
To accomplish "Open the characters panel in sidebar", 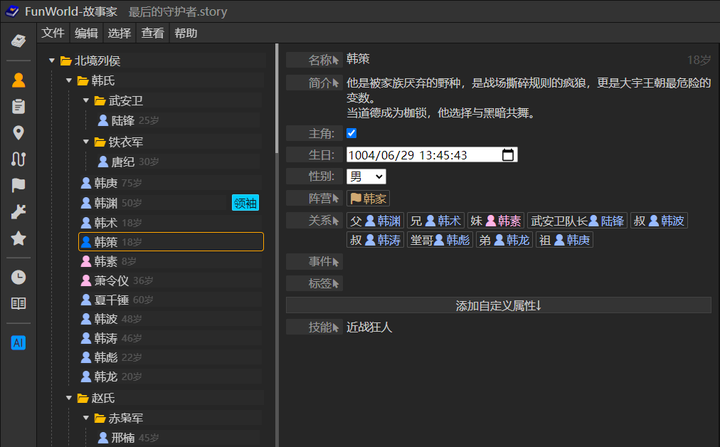I will point(18,80).
